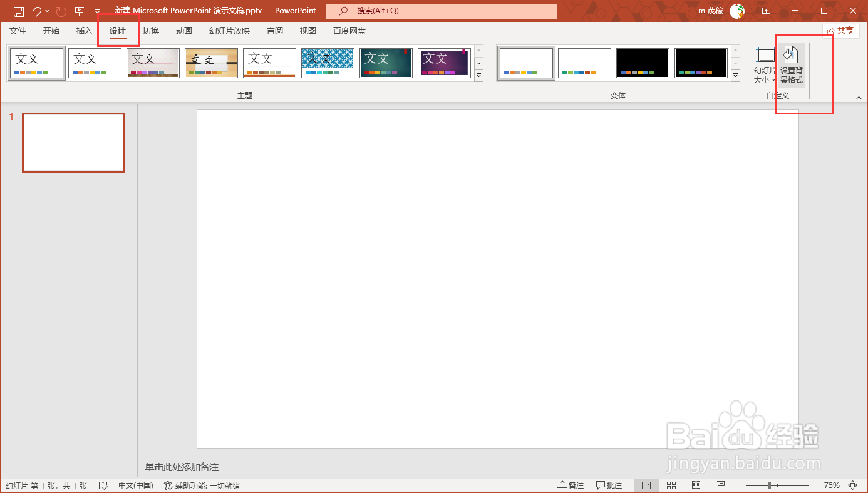
Task: Click the 中文(中国) language indicator
Action: (136, 485)
